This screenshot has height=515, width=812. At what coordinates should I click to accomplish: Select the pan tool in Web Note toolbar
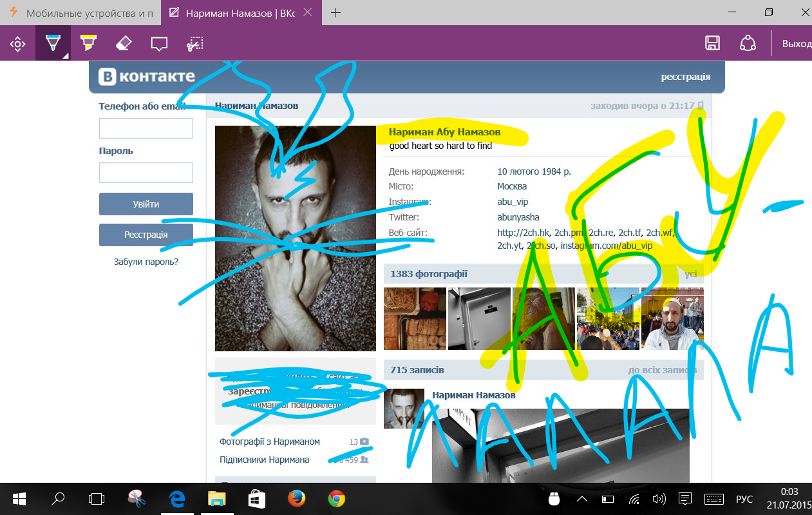(x=17, y=44)
